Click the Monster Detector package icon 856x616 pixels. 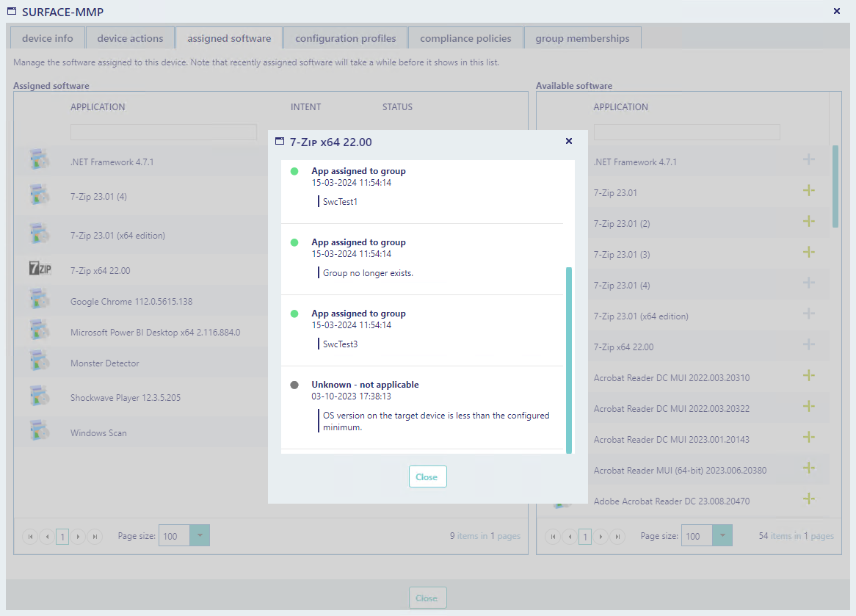point(40,363)
